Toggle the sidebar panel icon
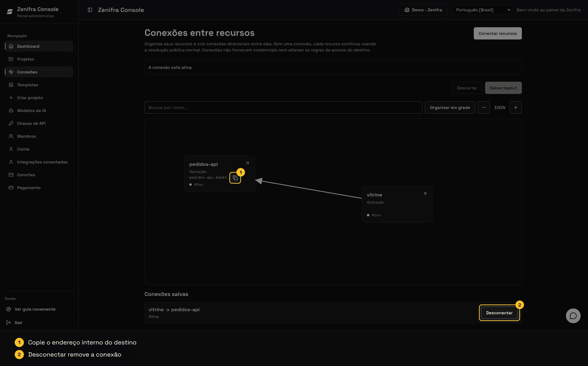This screenshot has height=366, width=588. 90,10
